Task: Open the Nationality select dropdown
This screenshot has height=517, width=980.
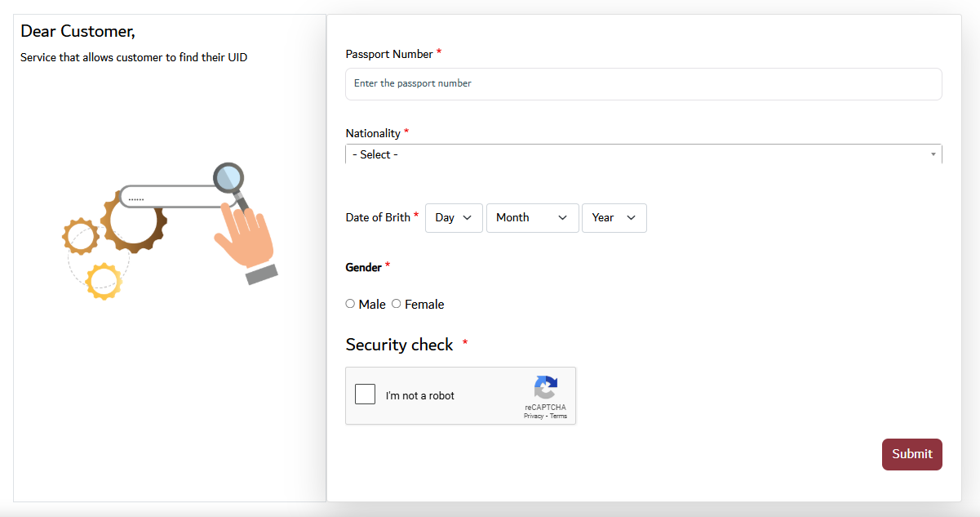Action: click(643, 154)
